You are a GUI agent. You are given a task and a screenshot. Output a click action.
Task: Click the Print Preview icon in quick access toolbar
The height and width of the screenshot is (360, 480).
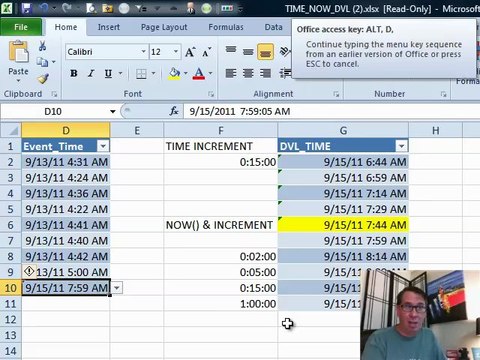(91, 8)
